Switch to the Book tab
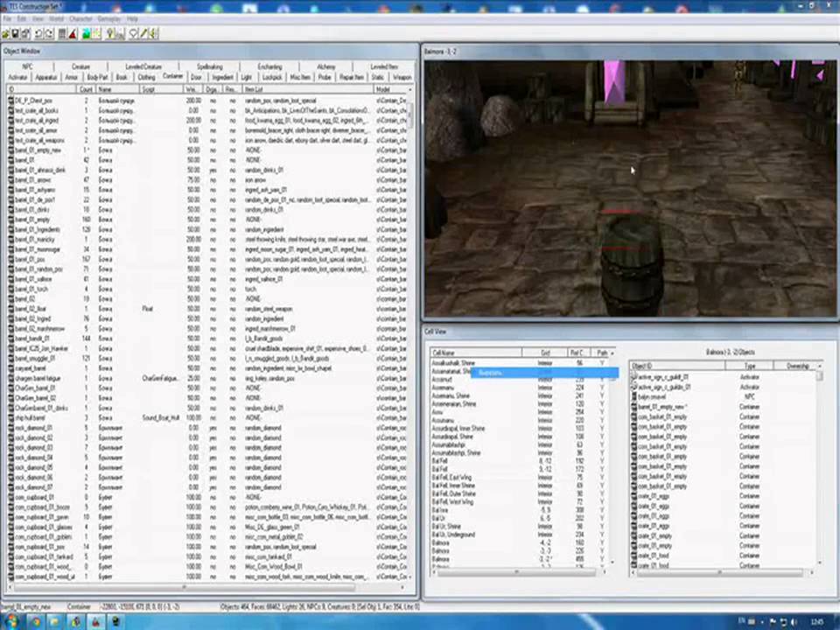The height and width of the screenshot is (630, 840). [122, 77]
